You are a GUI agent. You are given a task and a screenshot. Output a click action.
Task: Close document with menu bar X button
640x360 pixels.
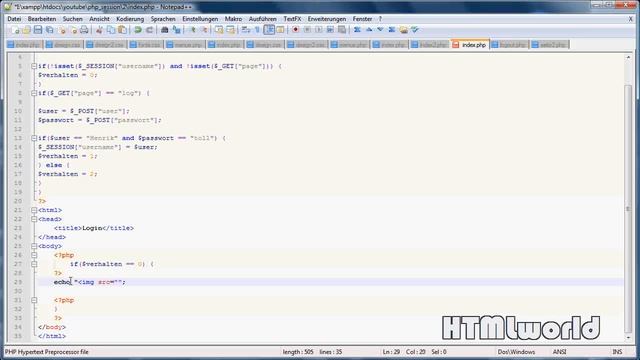pos(630,19)
